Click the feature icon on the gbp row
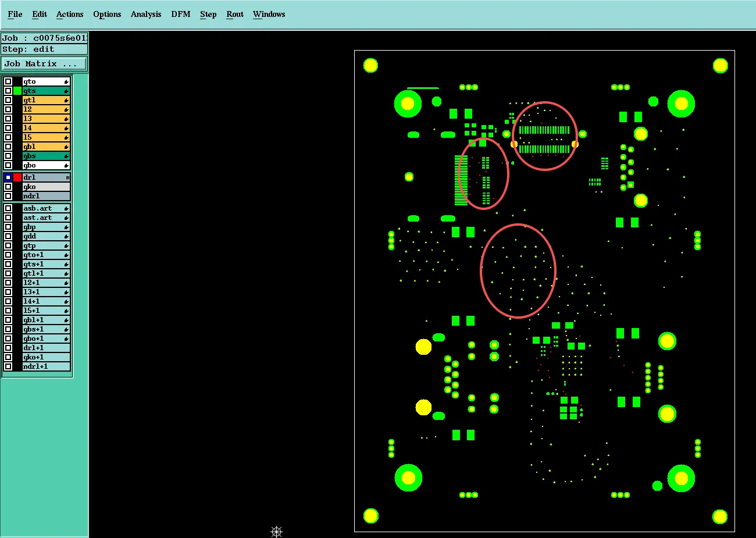Screen dimensions: 756x538 click(66, 227)
